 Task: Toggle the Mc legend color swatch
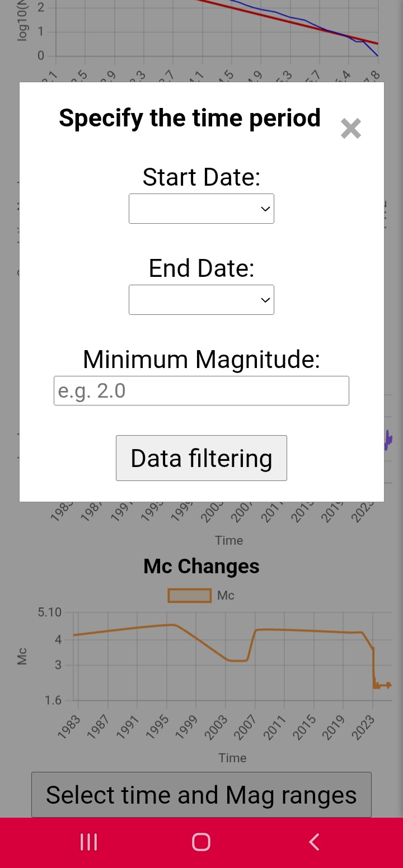pyautogui.click(x=189, y=596)
